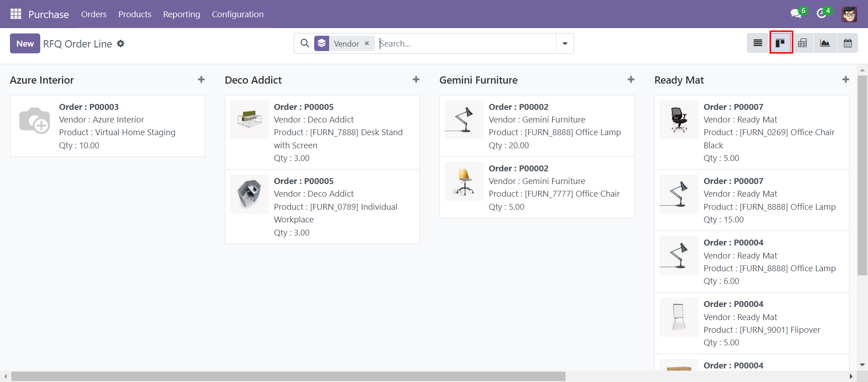Viewport: 868px width, 382px height.
Task: Click the Purchase app title
Action: [48, 14]
